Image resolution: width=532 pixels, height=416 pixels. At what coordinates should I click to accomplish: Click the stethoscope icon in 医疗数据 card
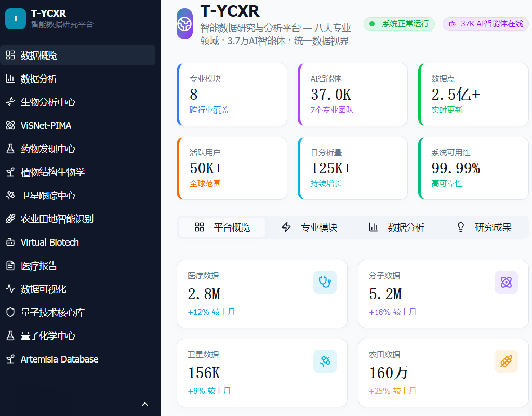[325, 282]
